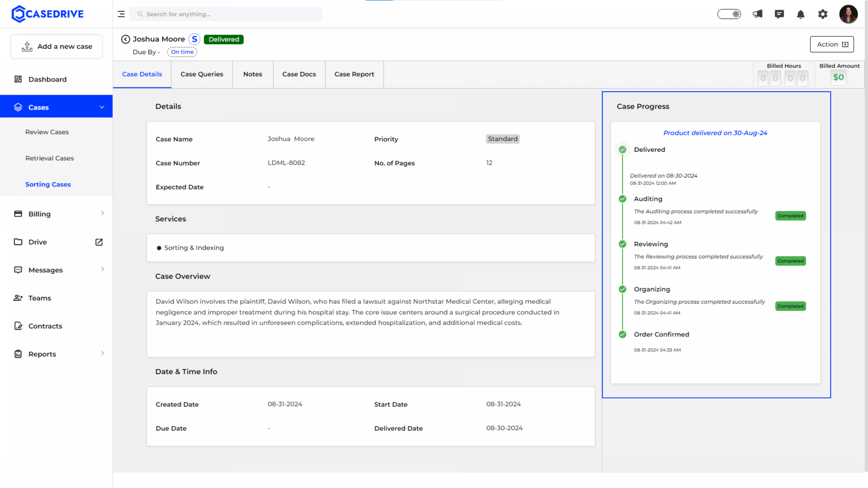The width and height of the screenshot is (868, 488).
Task: Click the CaseDrive logo
Action: point(48,14)
